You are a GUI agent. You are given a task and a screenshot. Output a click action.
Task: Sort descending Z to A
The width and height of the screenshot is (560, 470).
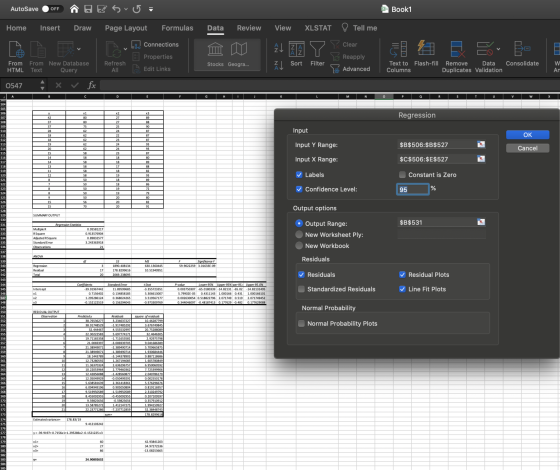click(x=279, y=65)
